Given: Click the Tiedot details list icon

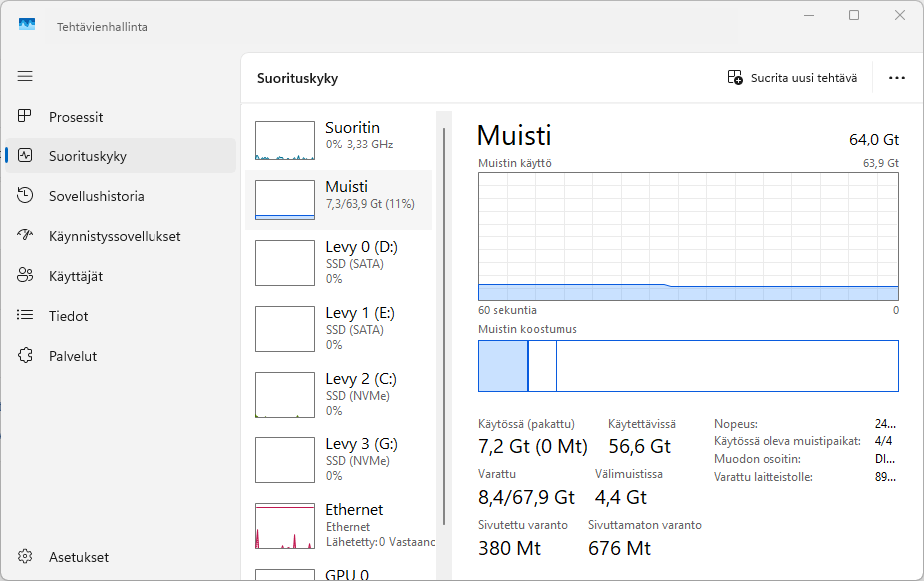Looking at the screenshot, I should [26, 316].
